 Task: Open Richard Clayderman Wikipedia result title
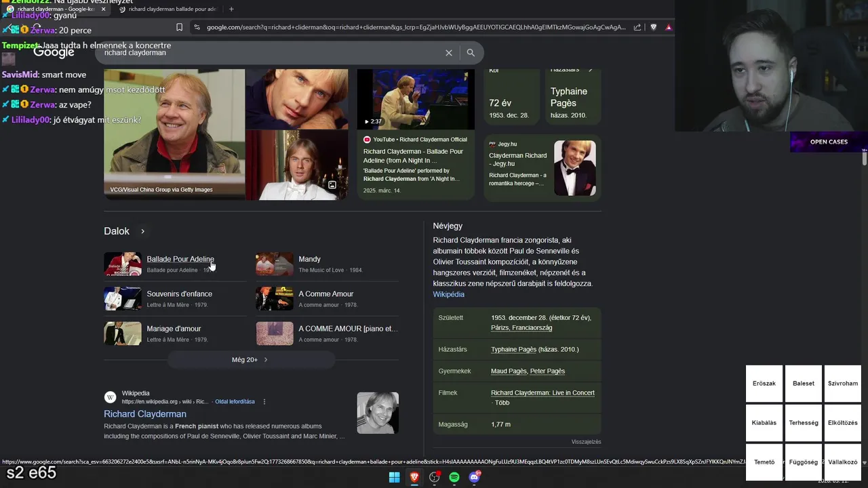(x=145, y=414)
